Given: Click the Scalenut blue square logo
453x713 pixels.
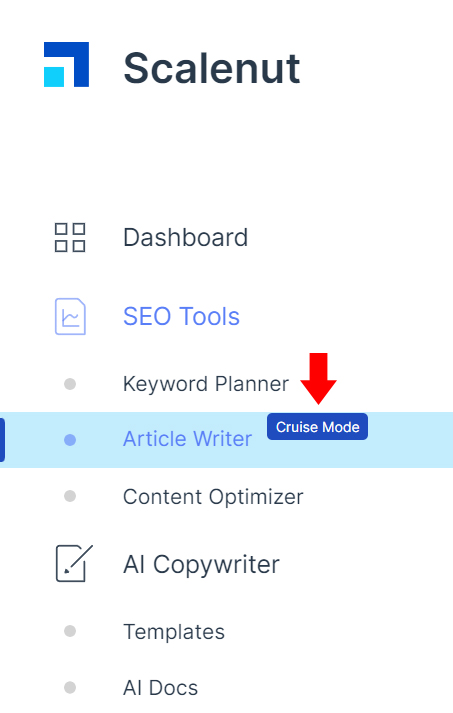Looking at the screenshot, I should (x=66, y=65).
